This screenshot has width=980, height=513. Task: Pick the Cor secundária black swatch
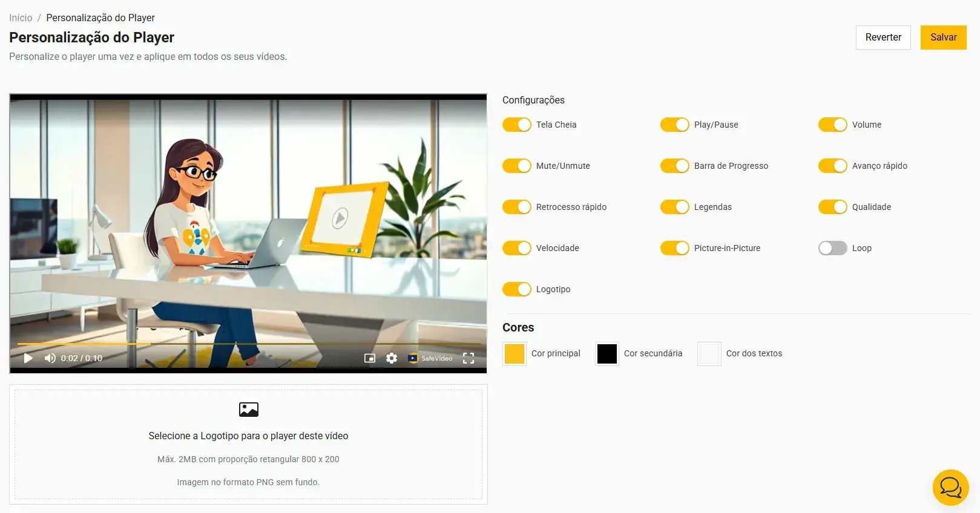pyautogui.click(x=607, y=353)
